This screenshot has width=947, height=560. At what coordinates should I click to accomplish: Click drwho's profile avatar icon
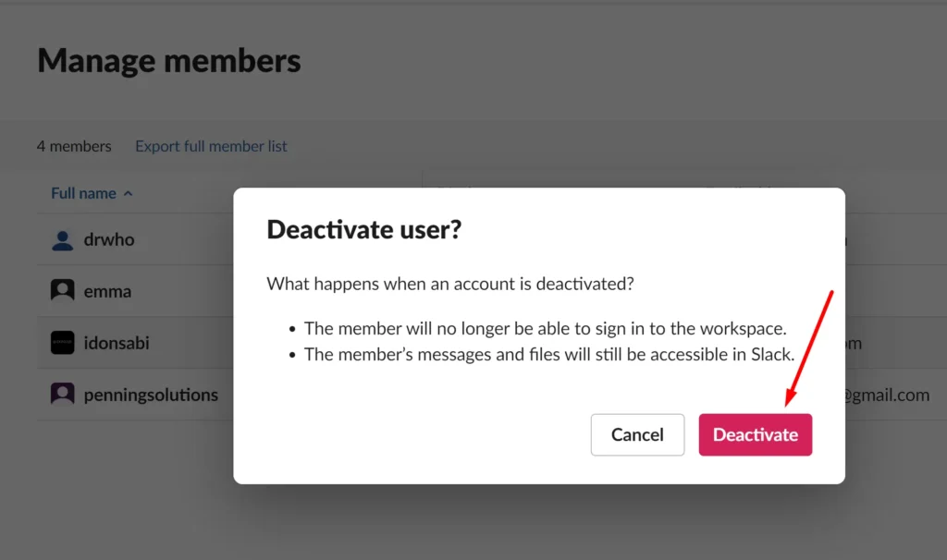tap(62, 240)
